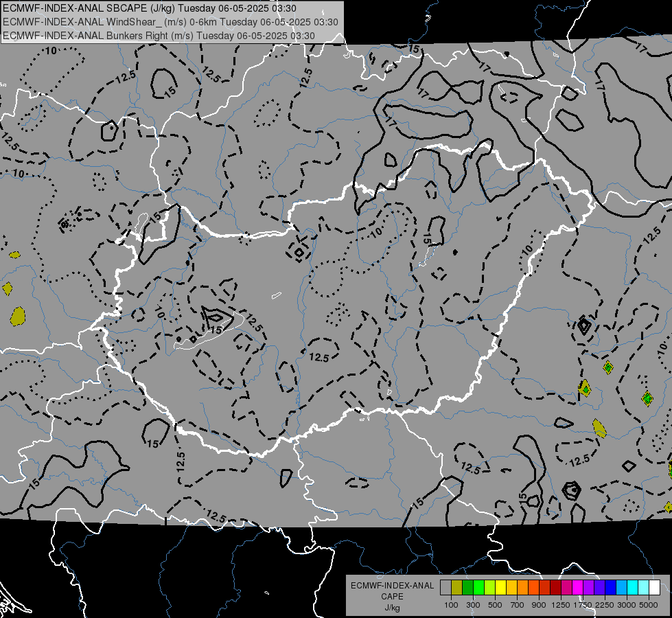Pick the red legend swatch right of 900
The height and width of the screenshot is (618, 672).
[545, 588]
